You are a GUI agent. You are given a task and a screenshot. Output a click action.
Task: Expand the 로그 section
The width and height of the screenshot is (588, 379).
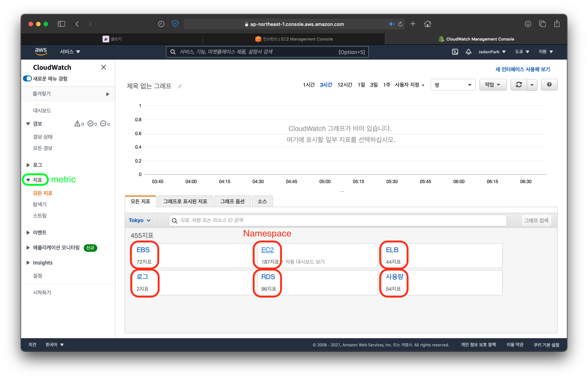(x=28, y=165)
